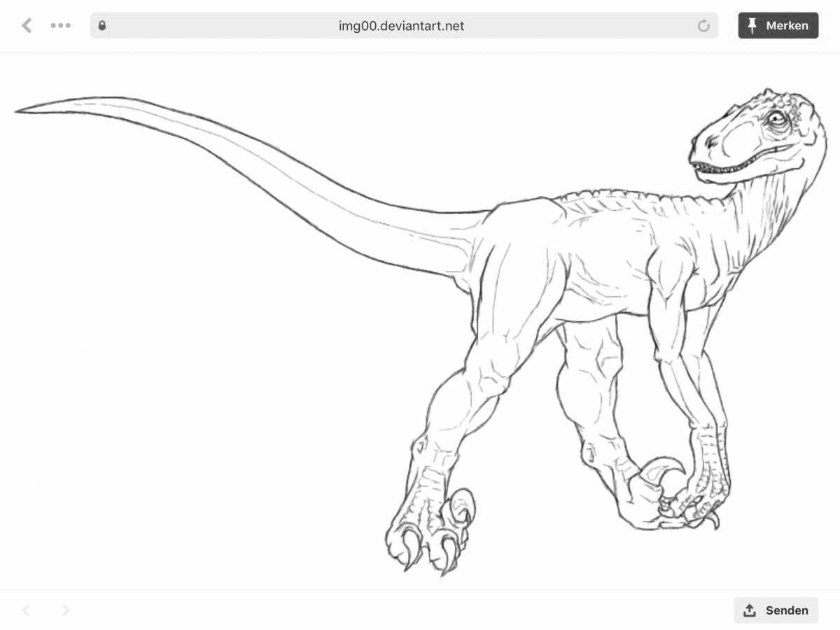
Task: Open the more options ellipsis menu
Action: pyautogui.click(x=61, y=25)
